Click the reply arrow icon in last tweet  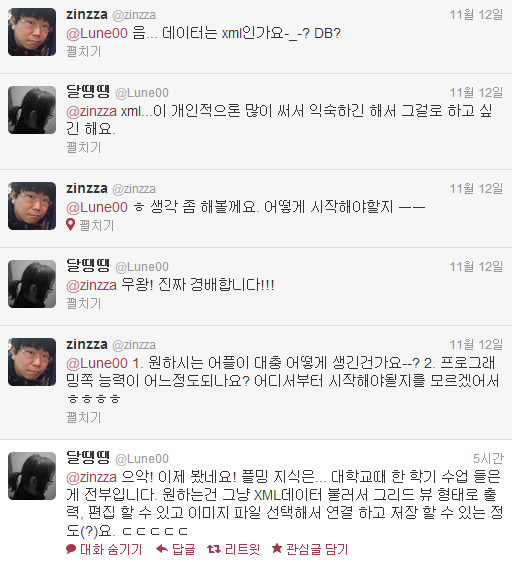coord(162,548)
